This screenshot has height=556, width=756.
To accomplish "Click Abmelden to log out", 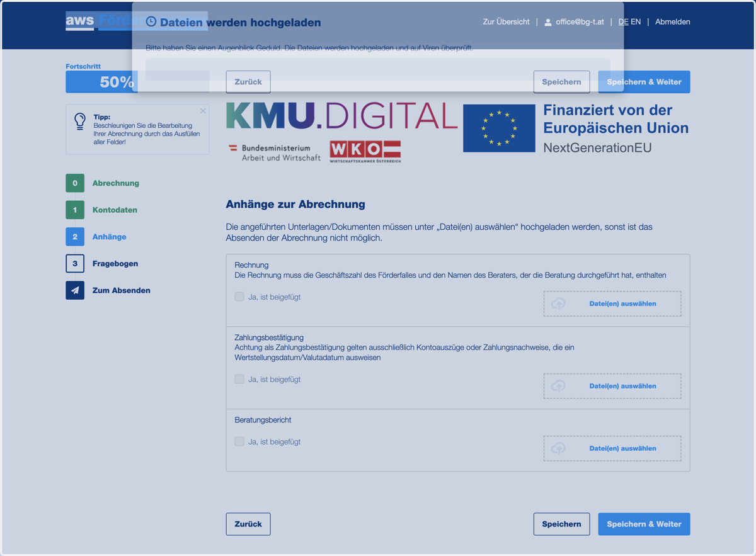I will [x=673, y=21].
